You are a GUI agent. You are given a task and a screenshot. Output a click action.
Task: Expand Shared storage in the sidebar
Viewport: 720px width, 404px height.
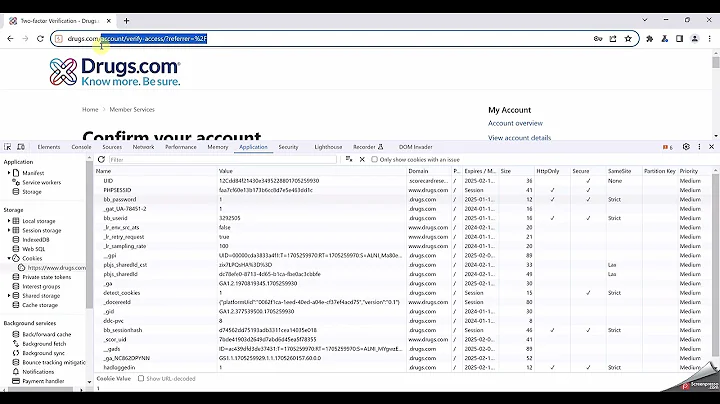[9, 296]
